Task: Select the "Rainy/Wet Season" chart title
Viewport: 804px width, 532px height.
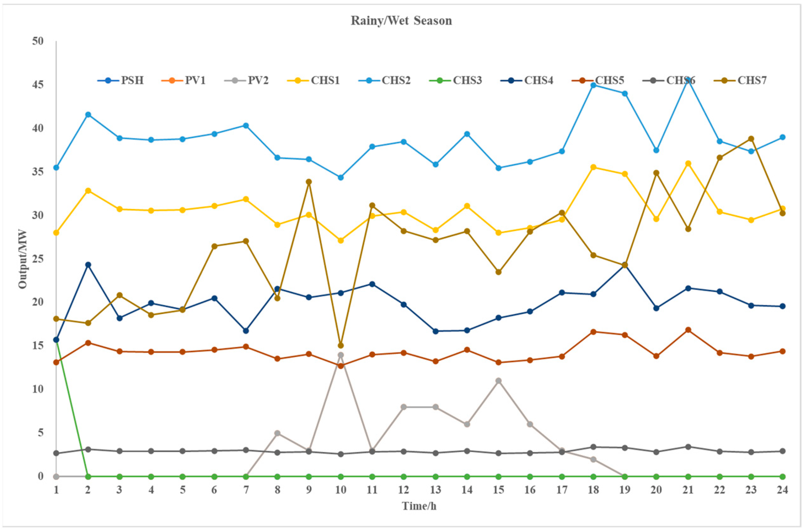Action: pos(401,21)
